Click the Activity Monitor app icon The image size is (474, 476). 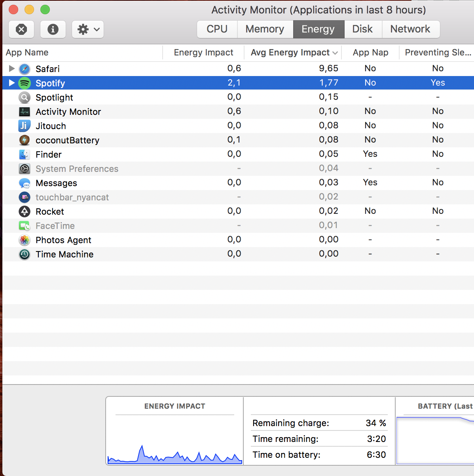point(25,112)
